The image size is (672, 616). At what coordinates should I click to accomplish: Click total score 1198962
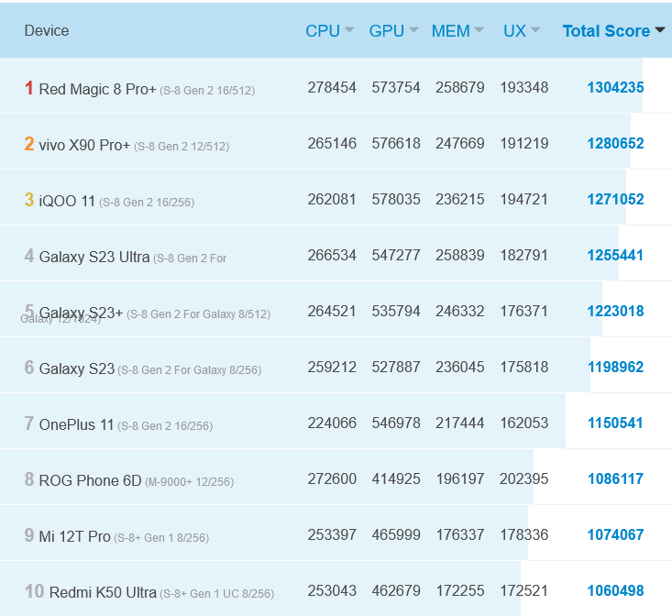point(615,367)
